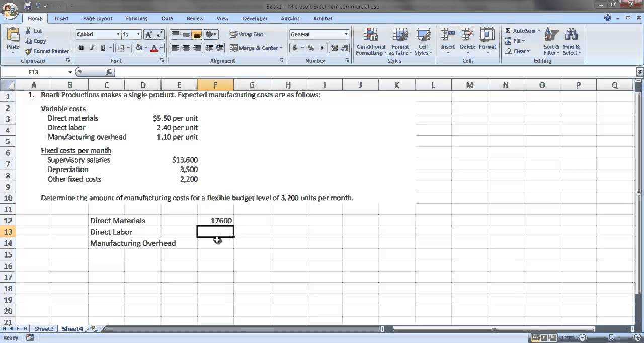The image size is (644, 343).
Task: Open the General number format dropdown
Action: [x=346, y=35]
